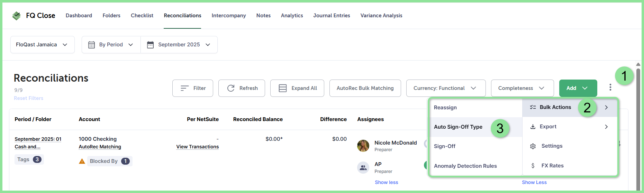Choose Reassign from Bulk Actions submenu
Viewport: 644px width, 193px height.
475,108
